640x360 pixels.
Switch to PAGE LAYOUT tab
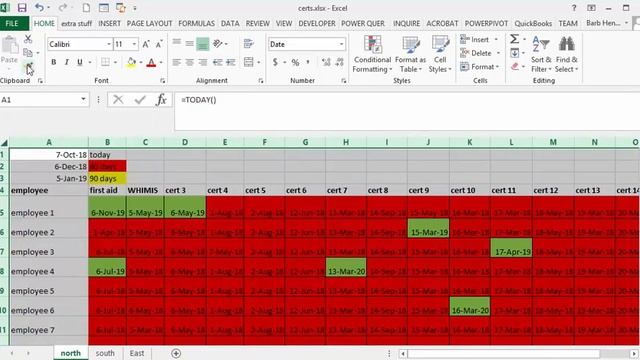point(149,24)
